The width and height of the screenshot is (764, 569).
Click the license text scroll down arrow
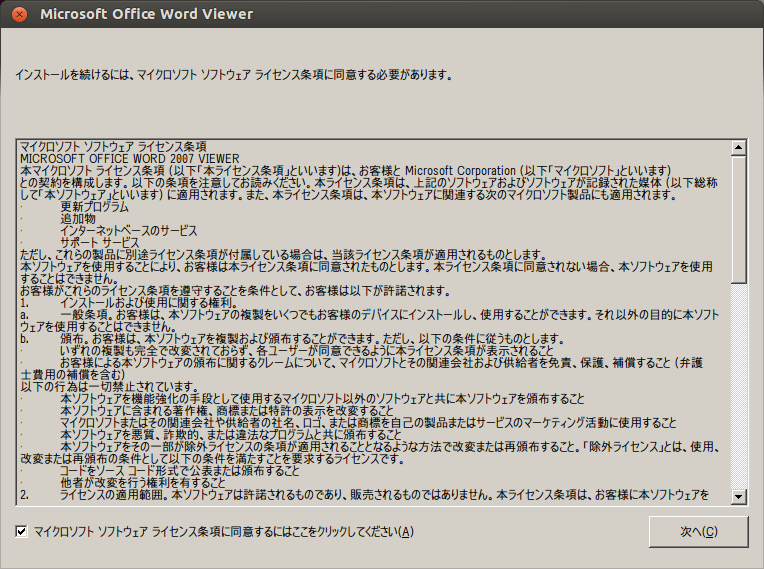739,496
